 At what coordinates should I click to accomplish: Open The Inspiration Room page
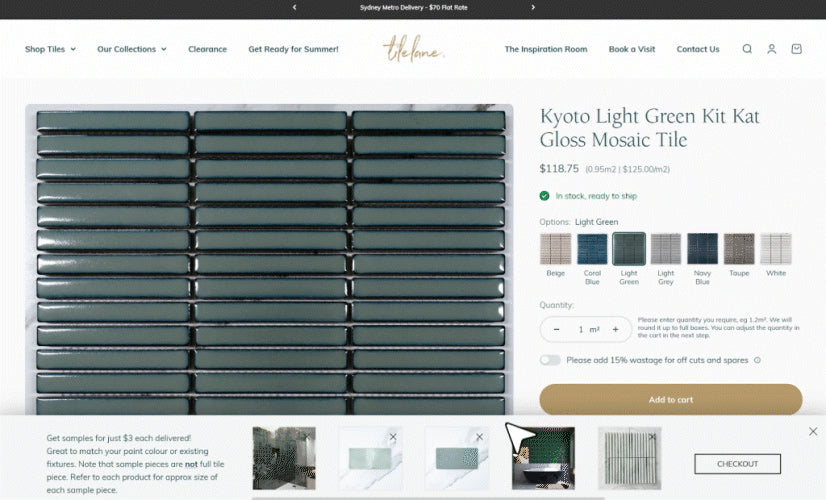tap(545, 49)
